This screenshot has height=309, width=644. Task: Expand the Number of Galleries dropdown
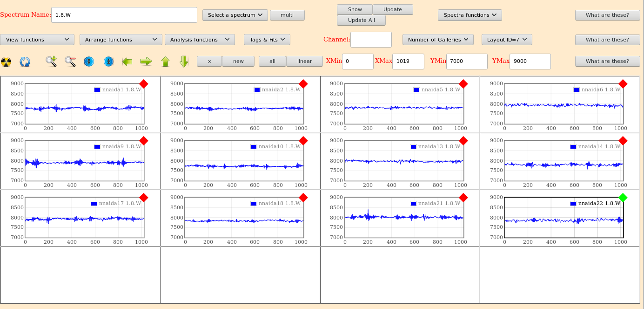point(438,40)
